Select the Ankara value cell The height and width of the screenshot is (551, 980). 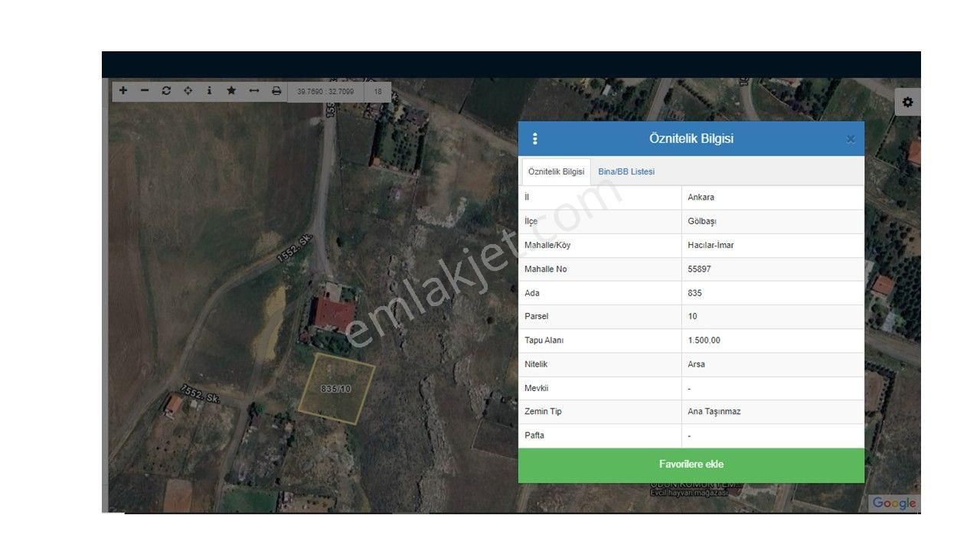(773, 197)
